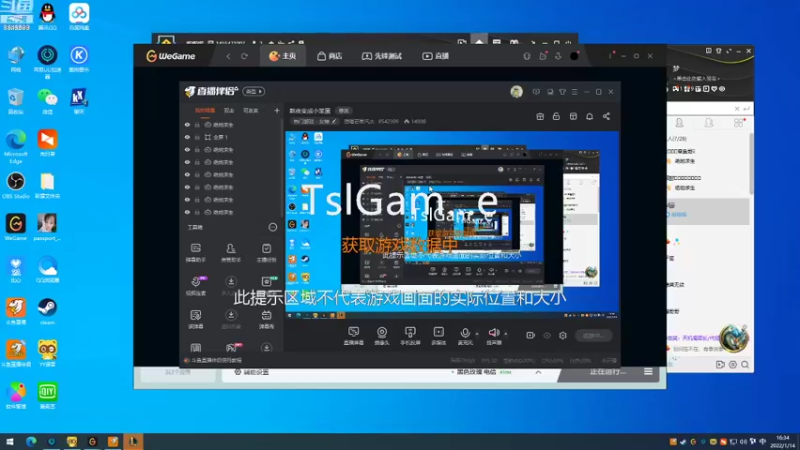800x450 pixels.
Task: Click the 正在运行 button in WeGame
Action: [x=607, y=372]
